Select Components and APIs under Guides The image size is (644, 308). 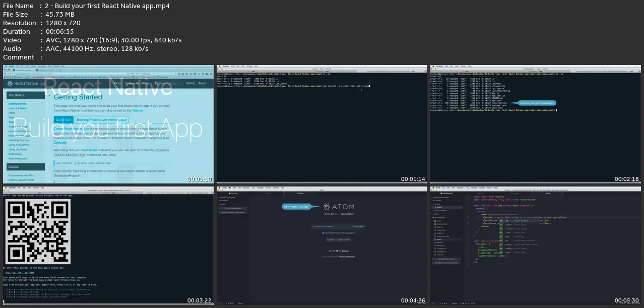(21, 175)
